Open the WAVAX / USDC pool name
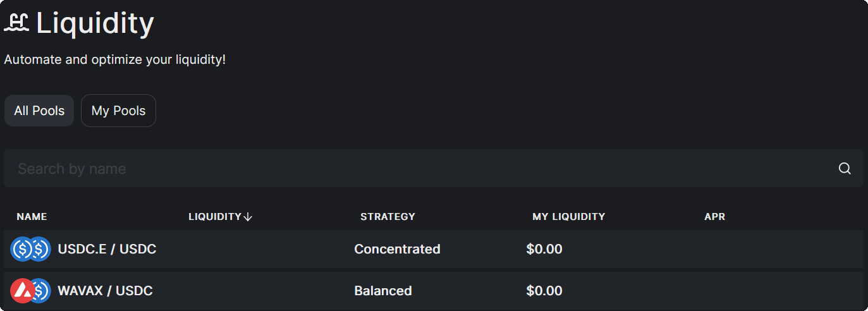The image size is (868, 311). (105, 291)
